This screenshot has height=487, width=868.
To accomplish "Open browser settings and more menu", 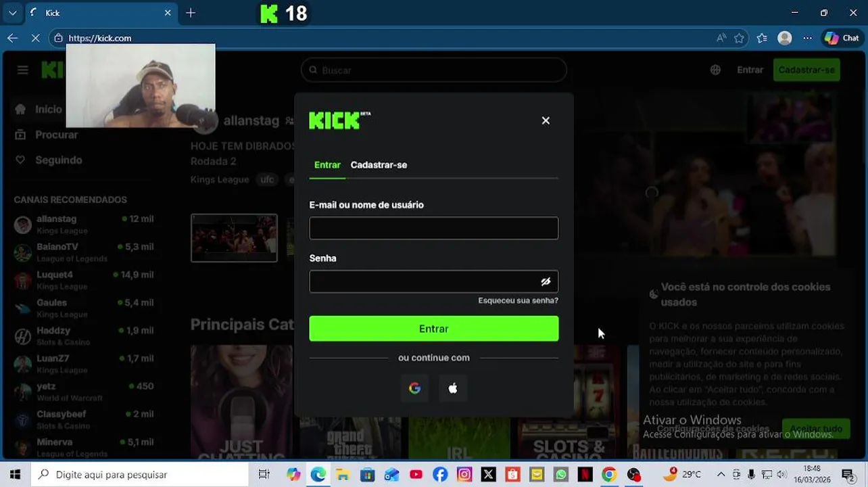I will [807, 38].
